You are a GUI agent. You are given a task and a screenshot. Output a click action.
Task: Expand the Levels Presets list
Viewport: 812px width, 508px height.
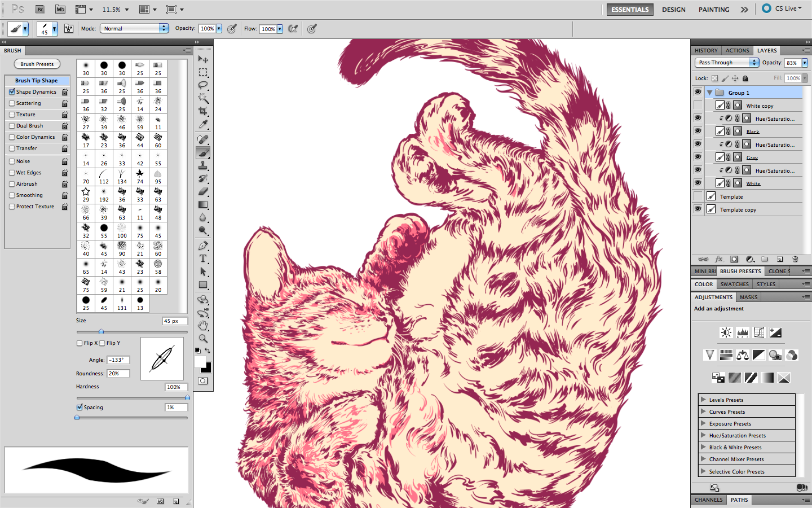(703, 400)
